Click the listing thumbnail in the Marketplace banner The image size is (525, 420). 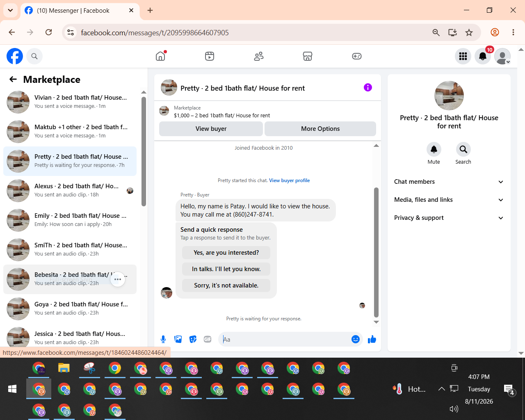[164, 111]
